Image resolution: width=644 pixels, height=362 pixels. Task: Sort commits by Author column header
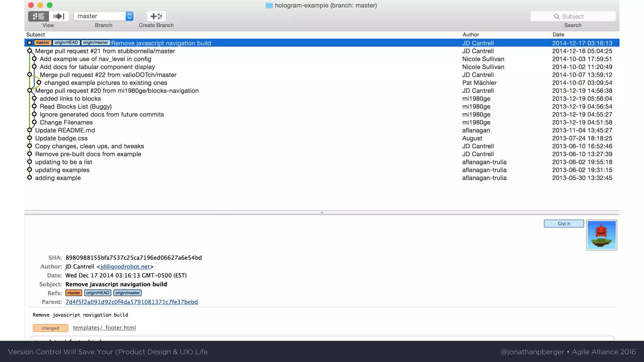[471, 35]
